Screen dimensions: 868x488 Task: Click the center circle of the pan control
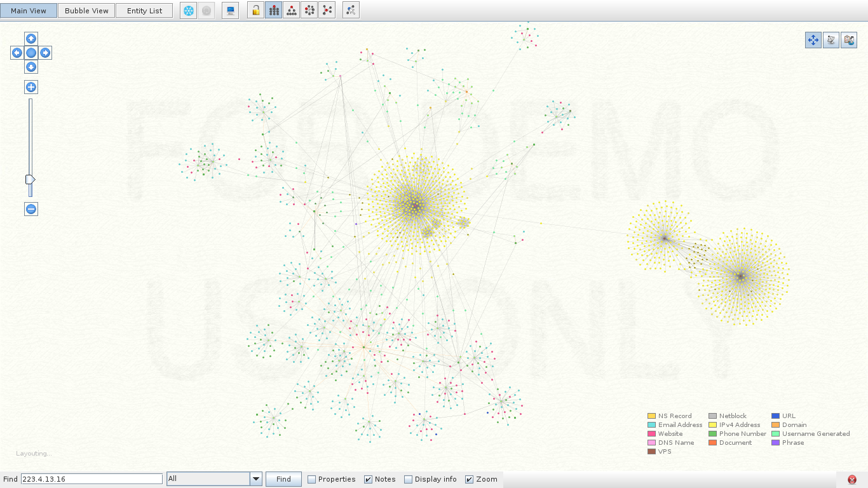[31, 53]
